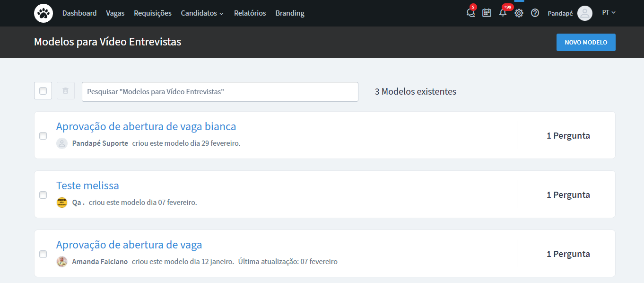Open the calendar icon in top bar

point(487,13)
